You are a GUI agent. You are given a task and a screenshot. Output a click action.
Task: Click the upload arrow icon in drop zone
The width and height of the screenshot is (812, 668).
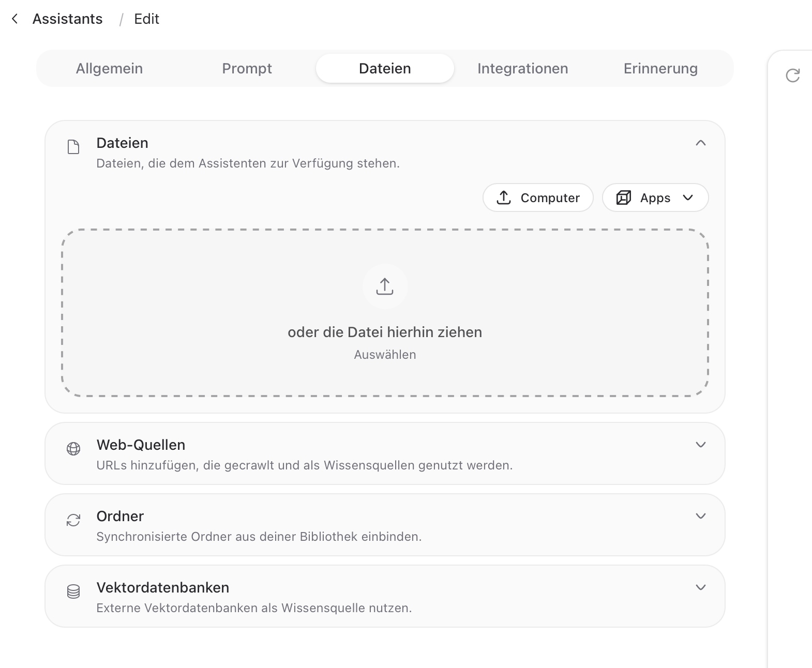click(385, 286)
